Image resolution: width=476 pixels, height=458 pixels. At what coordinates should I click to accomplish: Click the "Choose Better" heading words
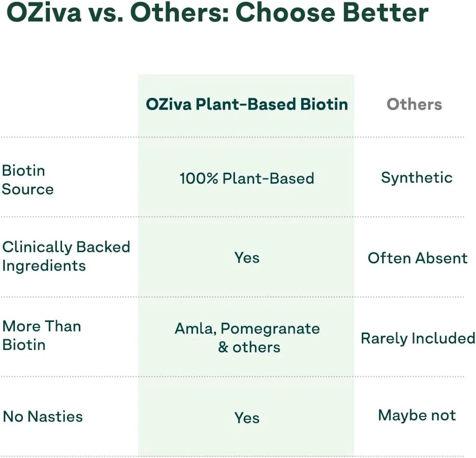tap(332, 13)
